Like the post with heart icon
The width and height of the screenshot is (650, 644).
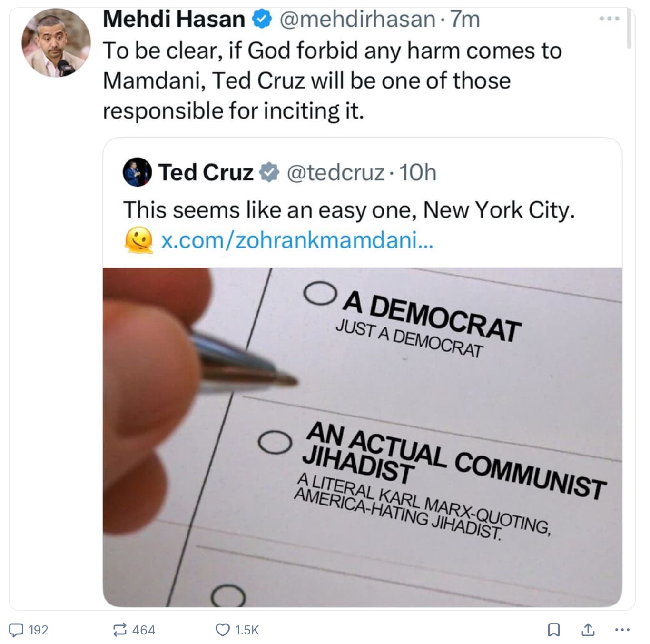click(x=222, y=630)
